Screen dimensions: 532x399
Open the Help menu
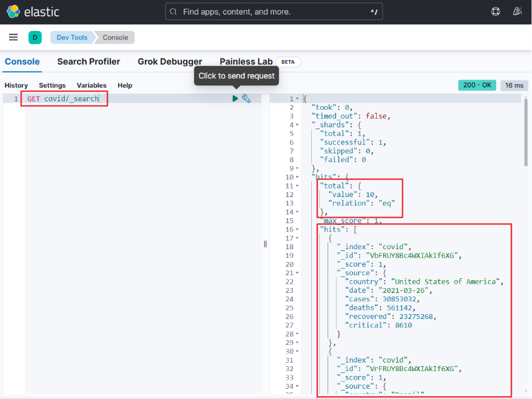click(x=125, y=85)
